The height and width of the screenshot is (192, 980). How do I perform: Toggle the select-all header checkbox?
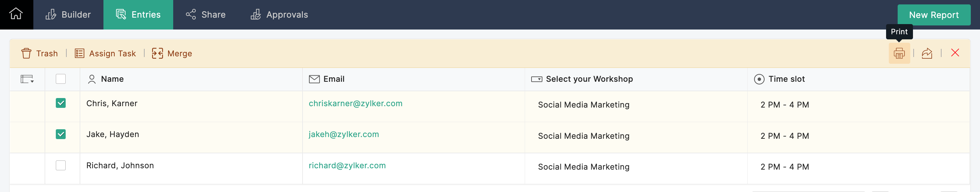point(61,79)
